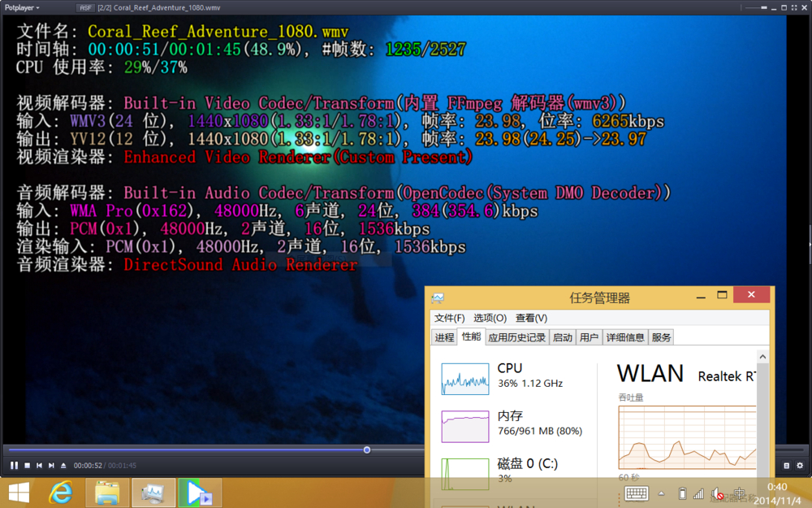
Task: Select the 性能 tab
Action: 471,336
